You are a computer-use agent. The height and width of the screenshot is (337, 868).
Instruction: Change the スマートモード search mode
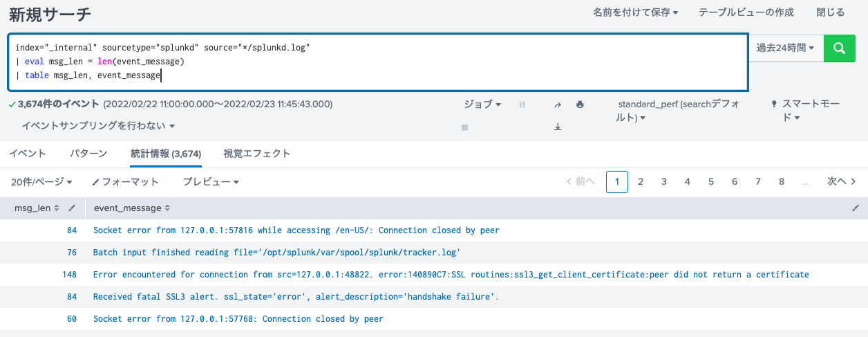[805, 111]
